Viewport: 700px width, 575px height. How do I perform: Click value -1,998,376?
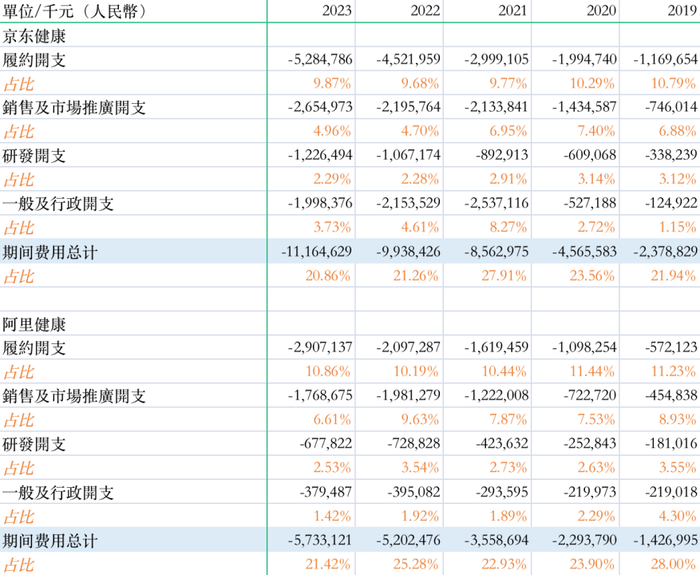(320, 203)
